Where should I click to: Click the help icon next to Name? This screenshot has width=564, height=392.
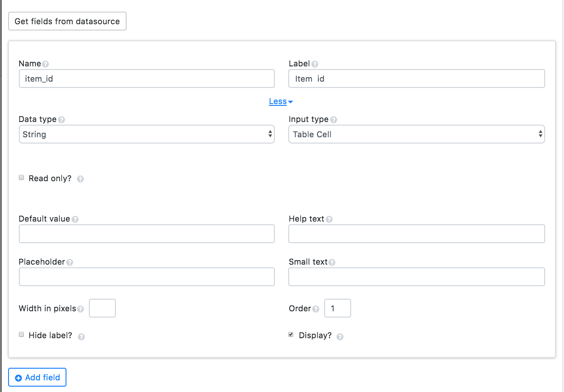[x=45, y=64]
